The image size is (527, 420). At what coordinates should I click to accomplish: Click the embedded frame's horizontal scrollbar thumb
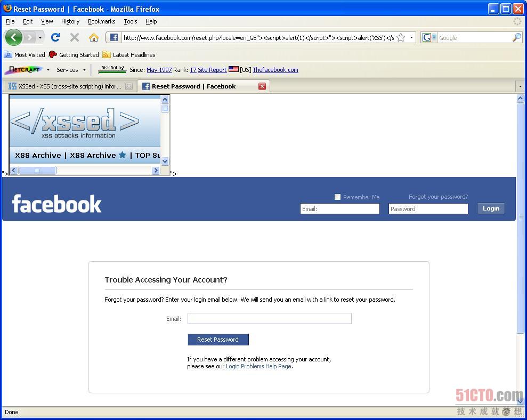pyautogui.click(x=37, y=171)
